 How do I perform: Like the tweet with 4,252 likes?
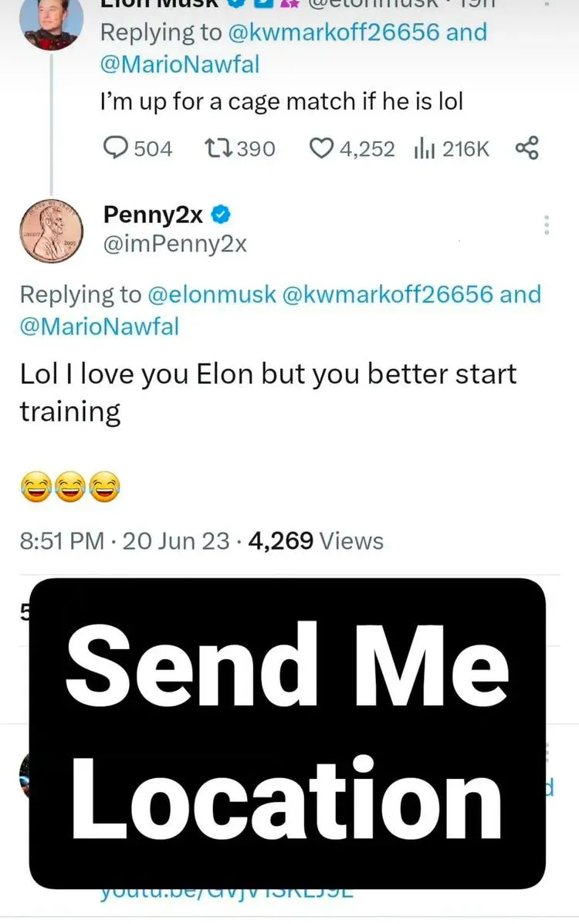pyautogui.click(x=321, y=148)
